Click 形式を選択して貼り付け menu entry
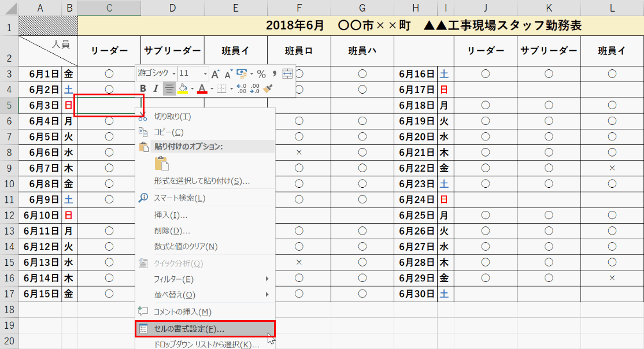The image size is (644, 349). point(201,181)
